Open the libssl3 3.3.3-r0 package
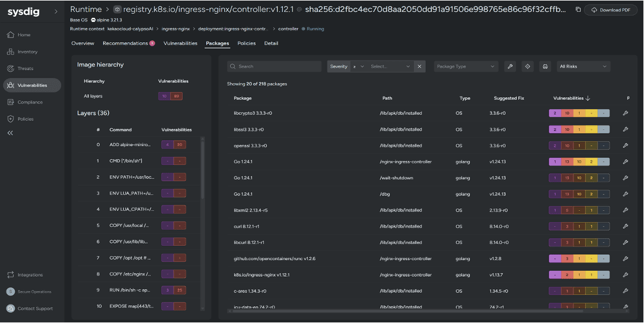This screenshot has width=644, height=323. [x=248, y=129]
